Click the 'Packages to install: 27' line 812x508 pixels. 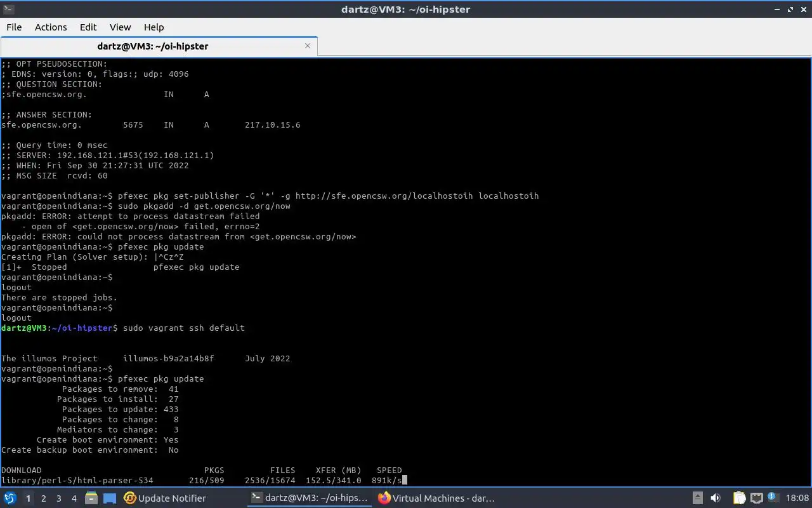coord(117,399)
